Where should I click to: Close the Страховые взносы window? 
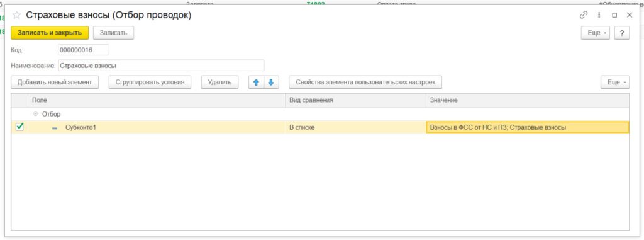coord(629,15)
